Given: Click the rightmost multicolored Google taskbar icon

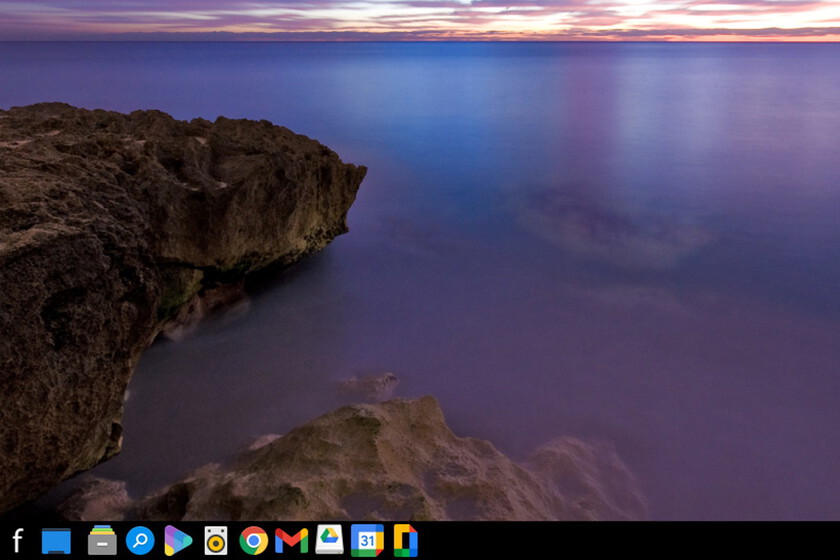Looking at the screenshot, I should click(x=405, y=541).
